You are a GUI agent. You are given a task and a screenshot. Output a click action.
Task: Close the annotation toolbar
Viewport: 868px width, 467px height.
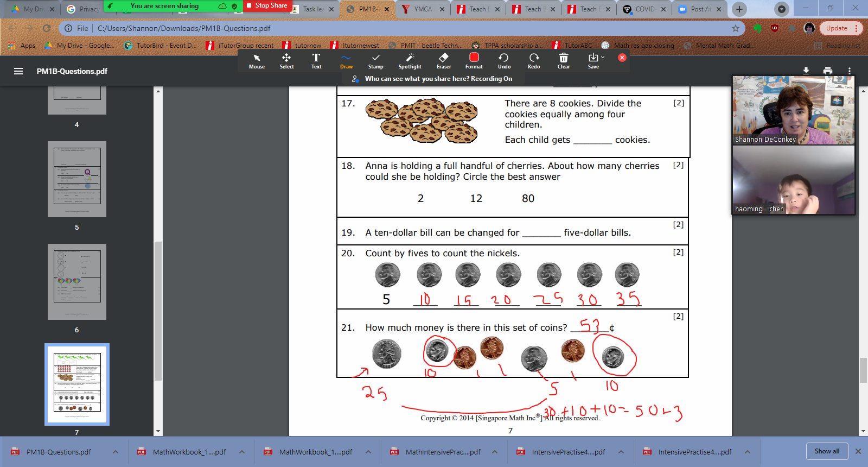(x=622, y=58)
